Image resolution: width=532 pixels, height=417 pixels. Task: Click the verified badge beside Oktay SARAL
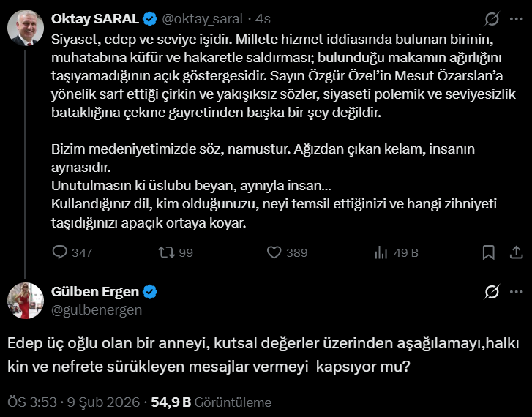click(149, 18)
